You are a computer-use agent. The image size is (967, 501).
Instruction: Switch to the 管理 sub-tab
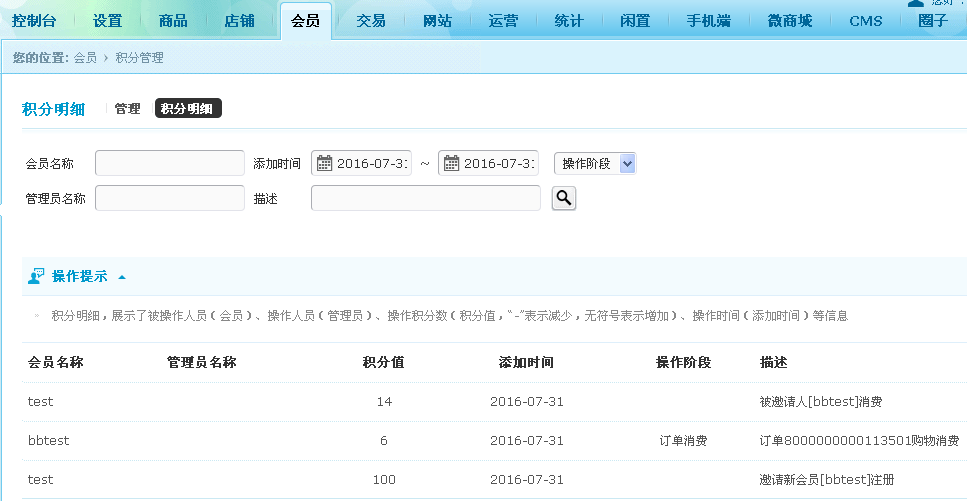pos(128,109)
